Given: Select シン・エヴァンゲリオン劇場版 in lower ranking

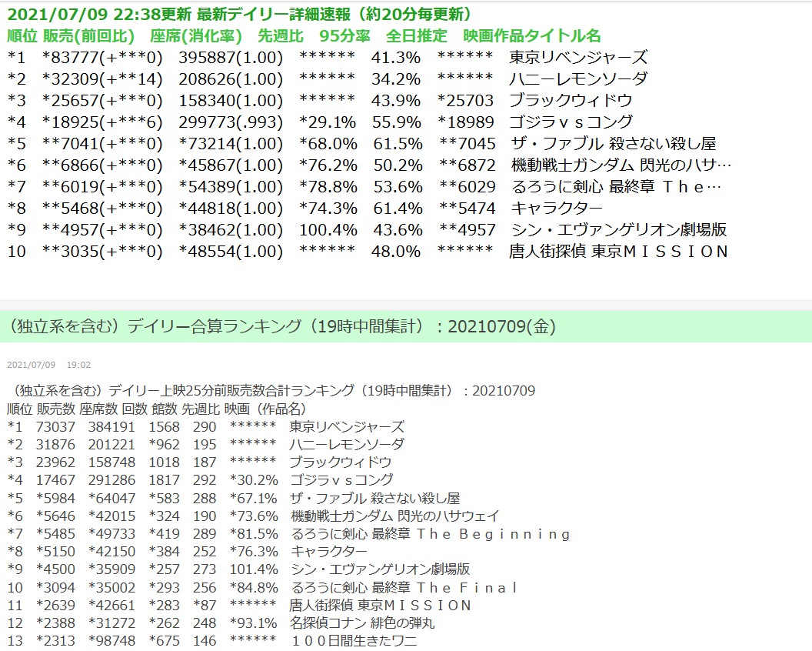Looking at the screenshot, I should [380, 569].
